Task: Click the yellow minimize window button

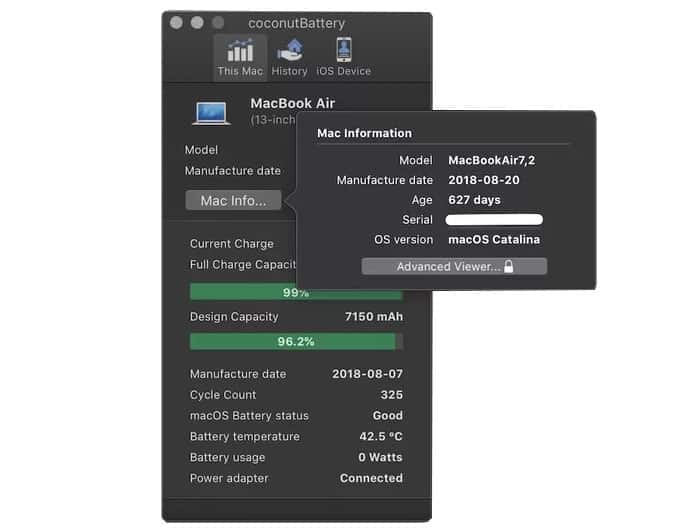Action: [197, 23]
